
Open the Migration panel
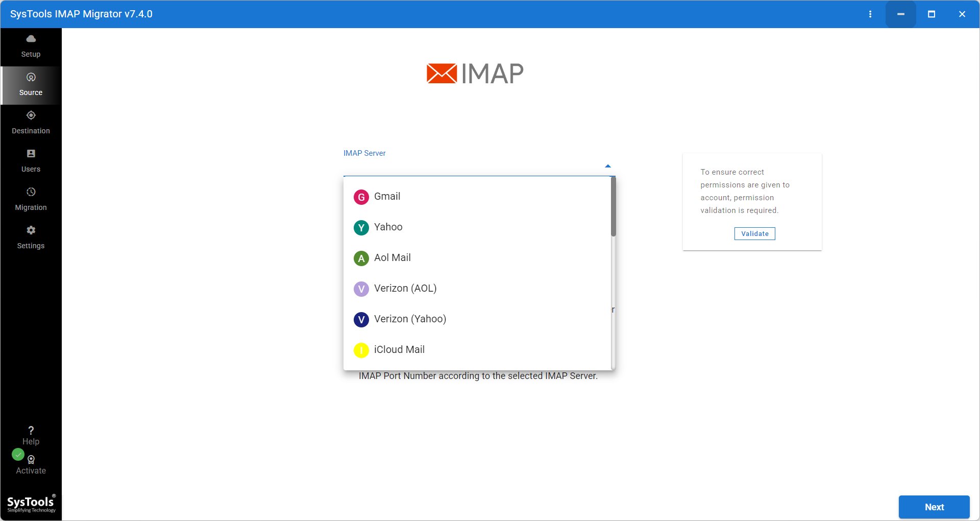coord(31,199)
